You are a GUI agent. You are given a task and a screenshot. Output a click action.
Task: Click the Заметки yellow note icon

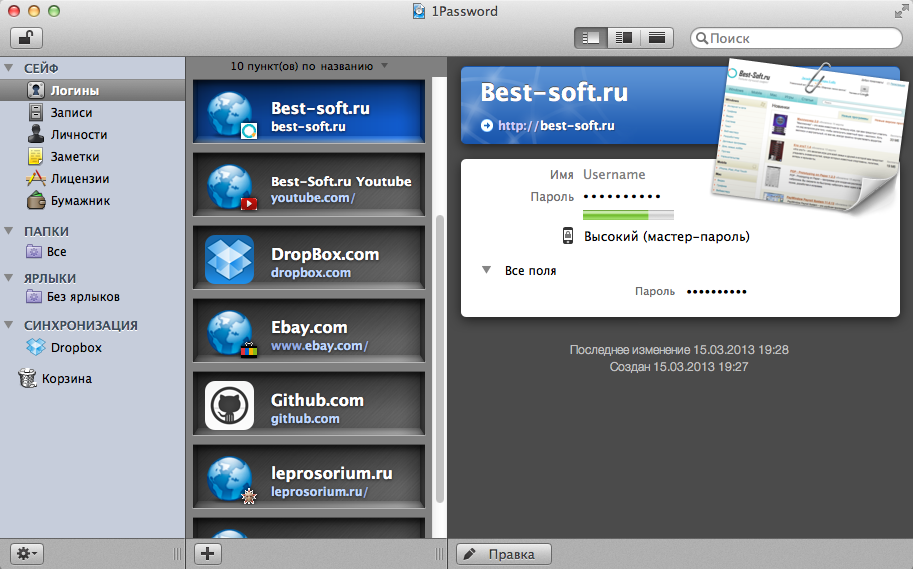click(x=36, y=156)
